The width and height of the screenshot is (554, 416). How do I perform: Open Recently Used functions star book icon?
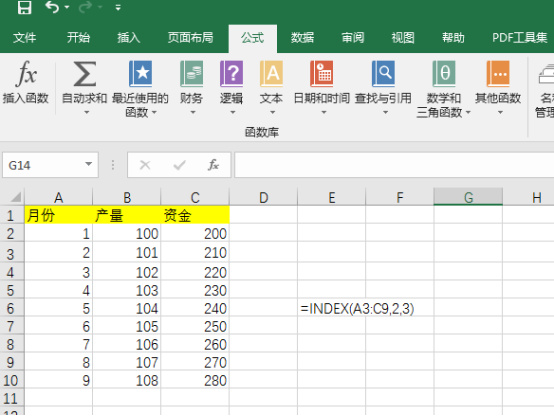140,74
